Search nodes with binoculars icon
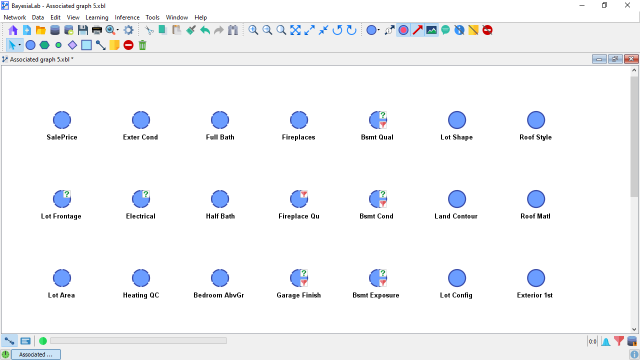 point(233,30)
